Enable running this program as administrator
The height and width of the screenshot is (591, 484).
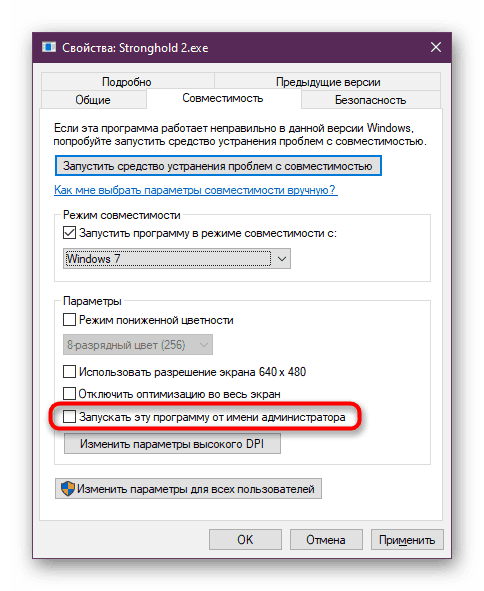click(x=69, y=417)
